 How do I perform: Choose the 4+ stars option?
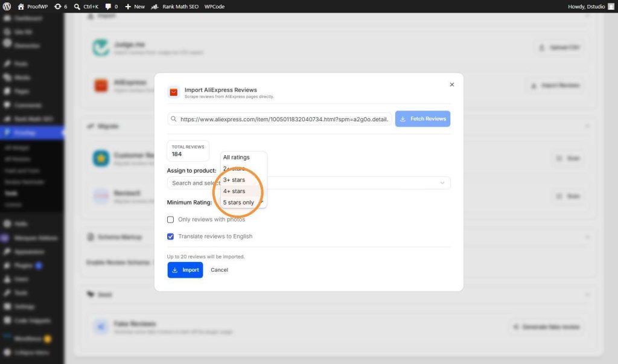243,191
